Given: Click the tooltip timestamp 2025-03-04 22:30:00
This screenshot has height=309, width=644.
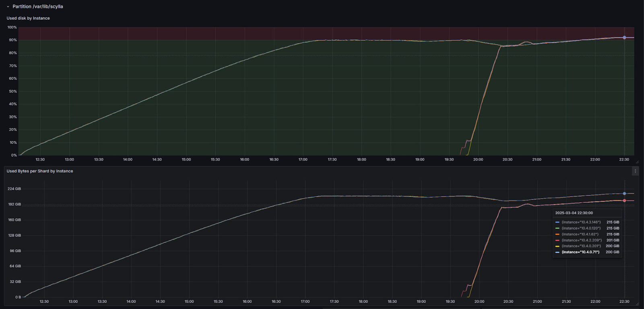Looking at the screenshot, I should point(574,213).
